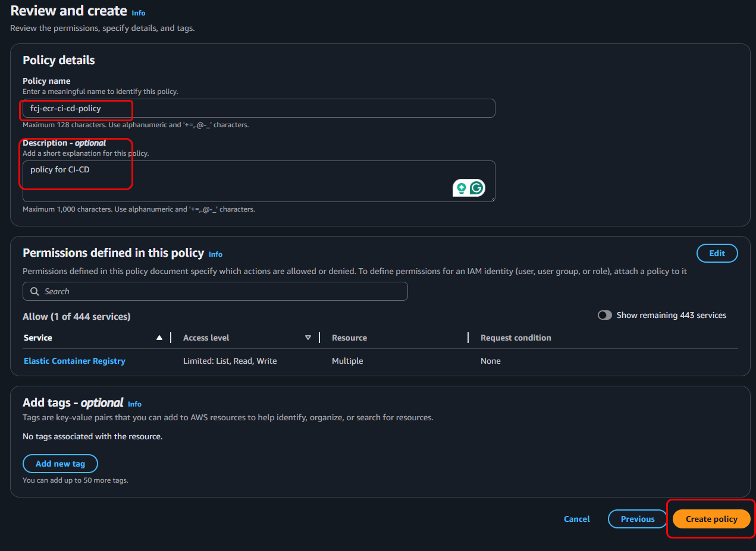Click the "Add new tag" button

[x=60, y=463]
